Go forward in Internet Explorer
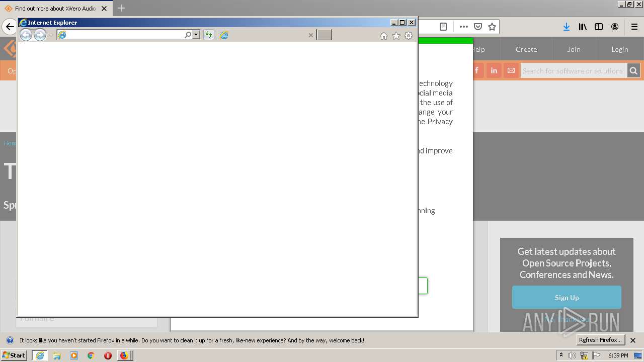Image resolution: width=644 pixels, height=362 pixels. click(x=40, y=35)
